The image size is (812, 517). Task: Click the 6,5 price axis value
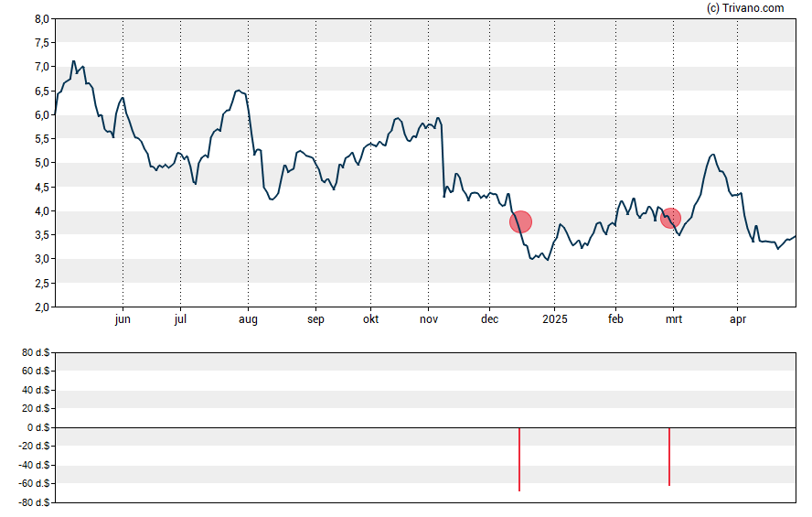point(42,92)
